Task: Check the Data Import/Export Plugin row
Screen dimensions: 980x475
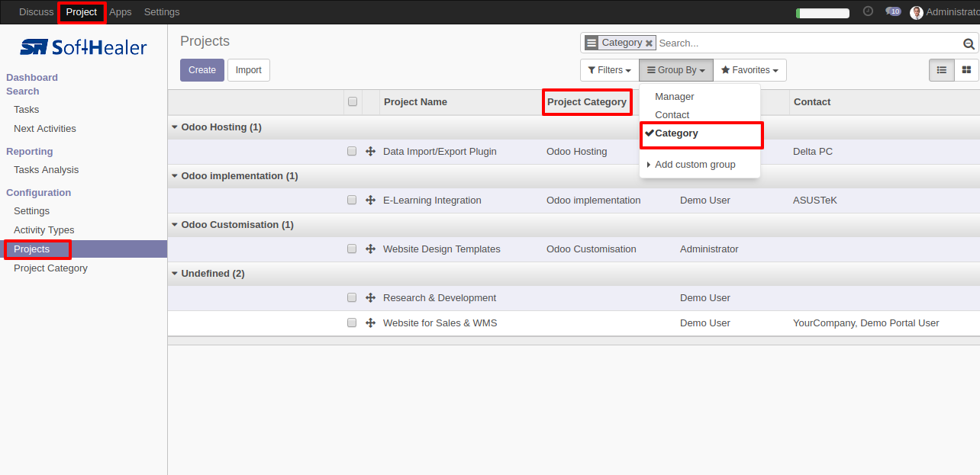Action: pyautogui.click(x=352, y=151)
